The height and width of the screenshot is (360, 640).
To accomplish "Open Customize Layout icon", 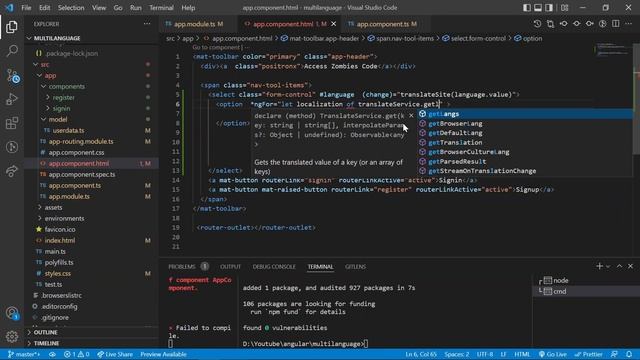I will [x=564, y=7].
